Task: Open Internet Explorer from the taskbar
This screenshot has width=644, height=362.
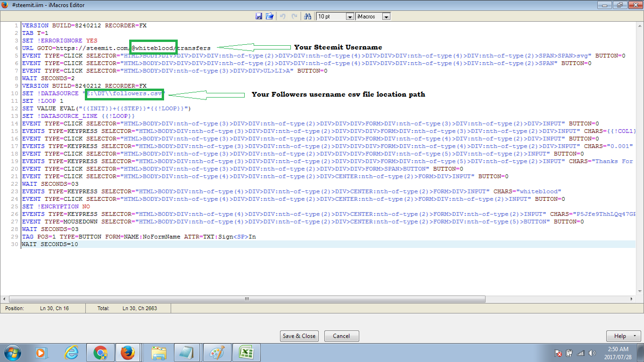Action: click(71, 352)
